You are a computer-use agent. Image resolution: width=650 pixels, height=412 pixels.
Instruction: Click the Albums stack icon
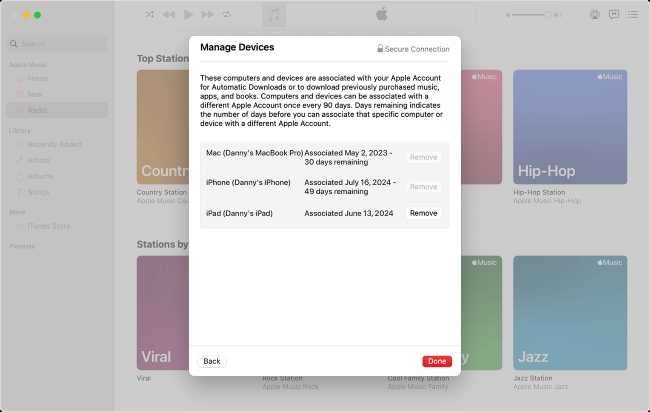19,176
